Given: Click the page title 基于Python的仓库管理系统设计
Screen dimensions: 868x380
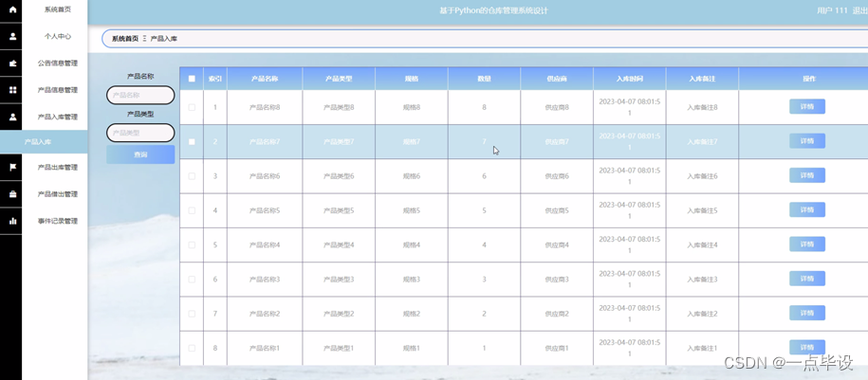Looking at the screenshot, I should coord(494,10).
